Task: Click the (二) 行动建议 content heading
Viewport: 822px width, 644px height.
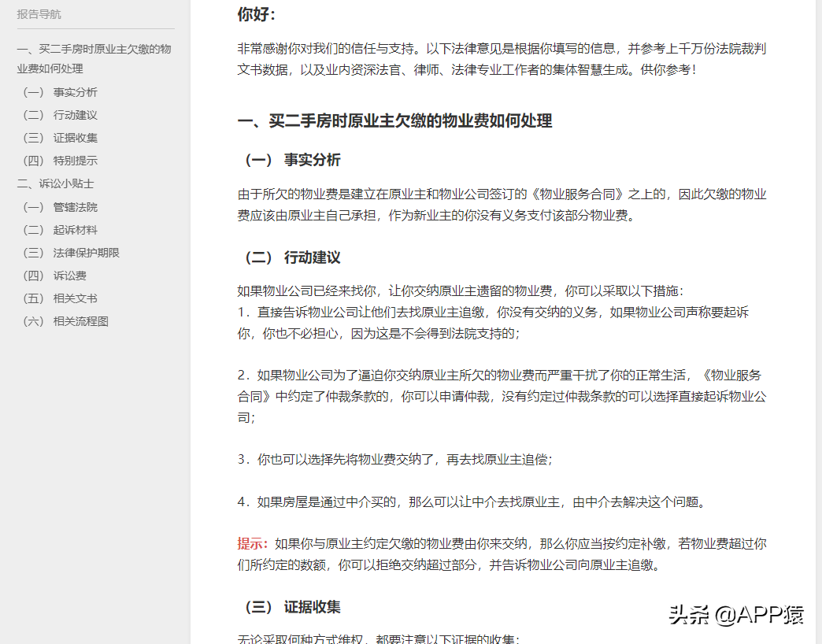Action: 291,257
